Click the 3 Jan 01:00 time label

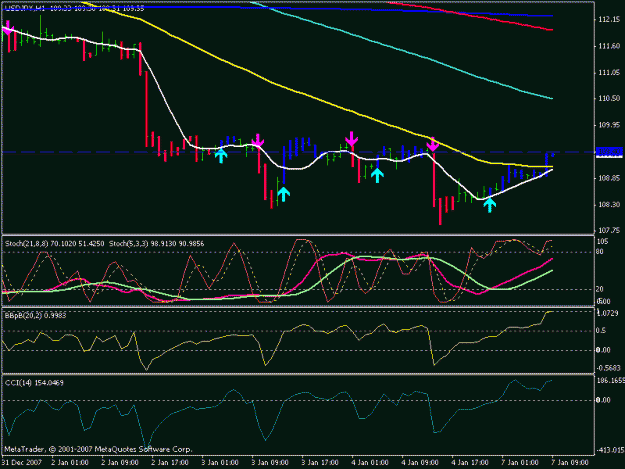[x=220, y=463]
